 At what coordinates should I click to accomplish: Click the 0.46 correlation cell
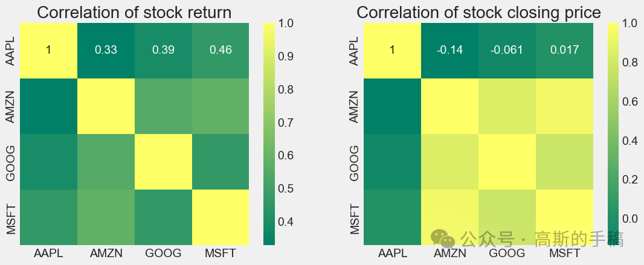[220, 50]
